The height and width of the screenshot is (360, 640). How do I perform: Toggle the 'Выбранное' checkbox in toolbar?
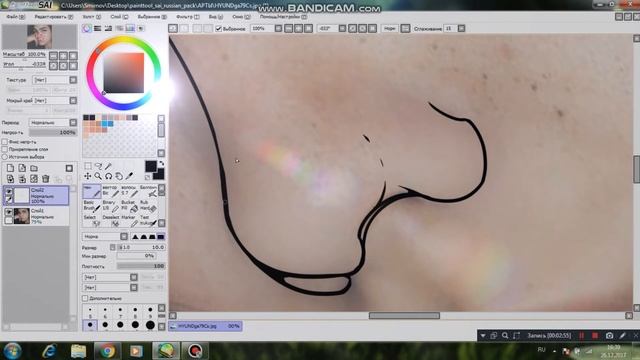click(218, 28)
